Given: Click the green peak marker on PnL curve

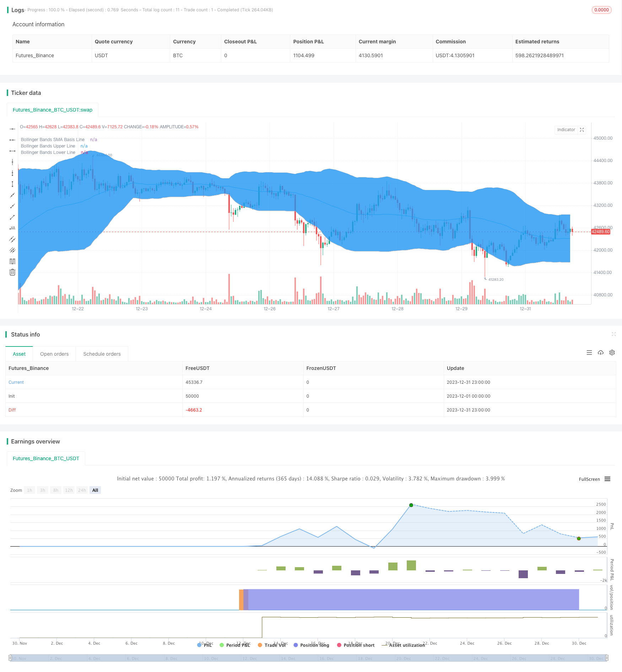Looking at the screenshot, I should pyautogui.click(x=411, y=505).
